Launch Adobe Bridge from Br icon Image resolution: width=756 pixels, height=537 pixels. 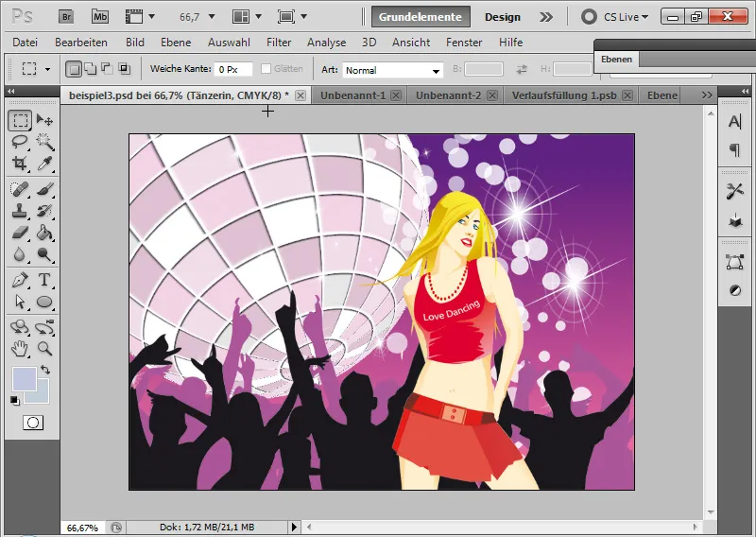point(66,17)
